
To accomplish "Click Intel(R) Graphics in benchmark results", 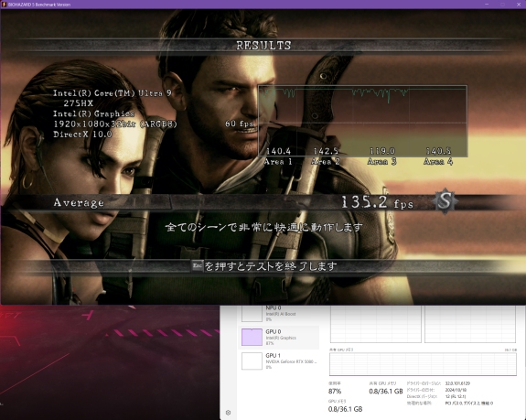I will pos(94,113).
